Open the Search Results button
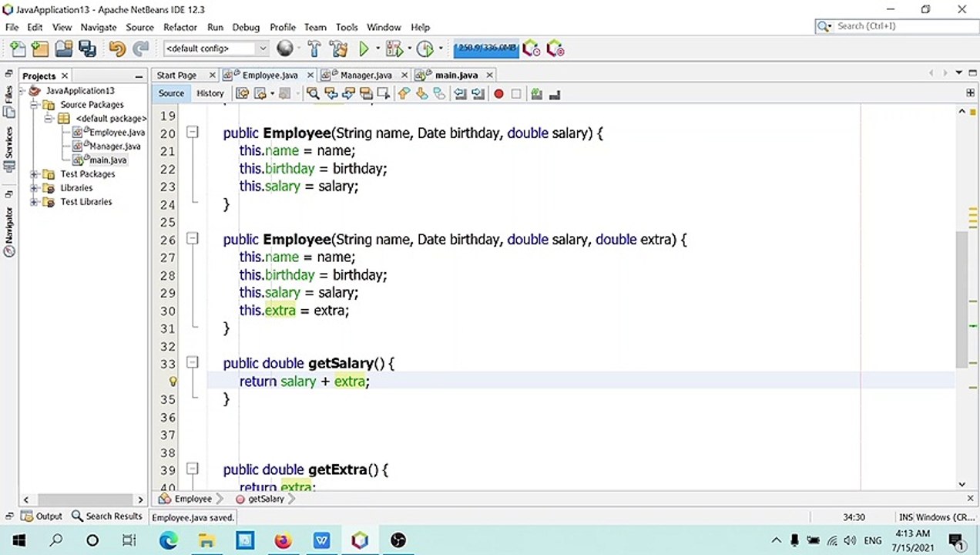Viewport: 980px width, 555px height. (x=107, y=516)
